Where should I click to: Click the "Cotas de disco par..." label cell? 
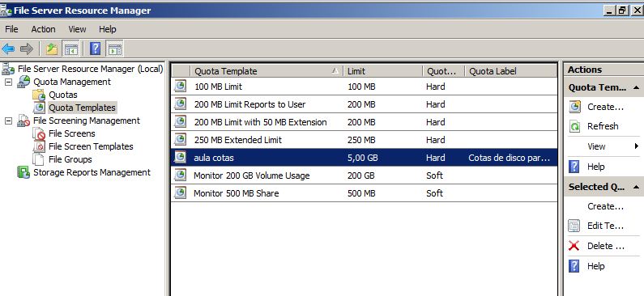point(509,158)
